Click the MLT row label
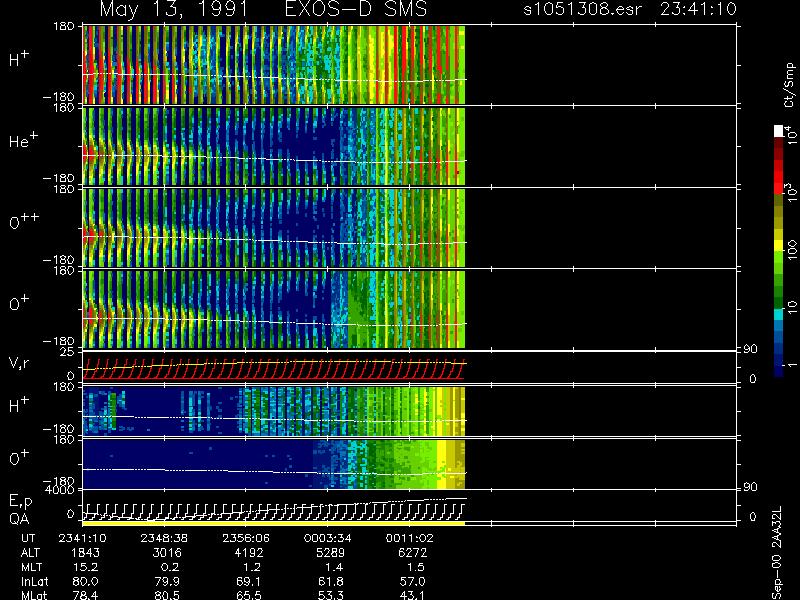800x600 pixels. [32, 567]
